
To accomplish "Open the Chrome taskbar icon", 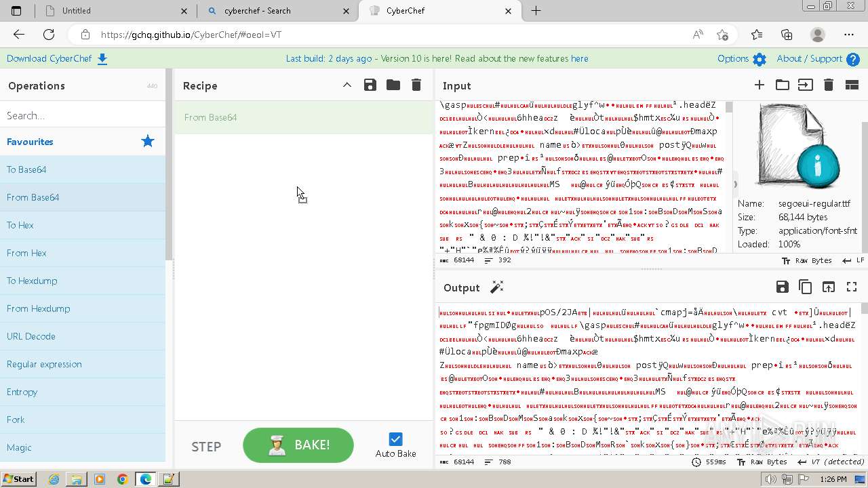I will (x=122, y=479).
